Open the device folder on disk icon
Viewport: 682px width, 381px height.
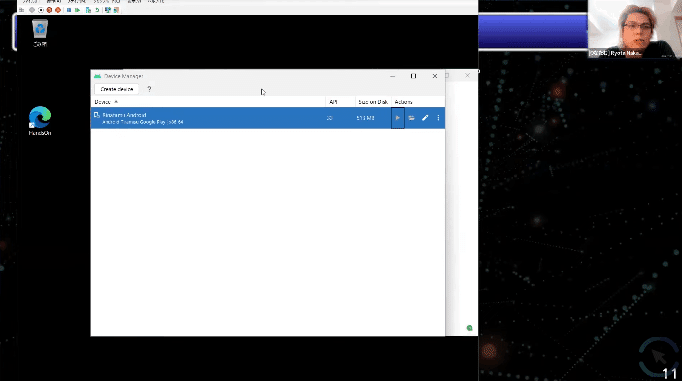(411, 118)
